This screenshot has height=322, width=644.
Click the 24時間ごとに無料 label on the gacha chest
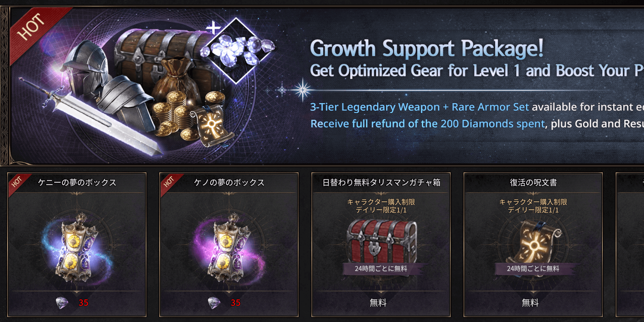pos(381,269)
